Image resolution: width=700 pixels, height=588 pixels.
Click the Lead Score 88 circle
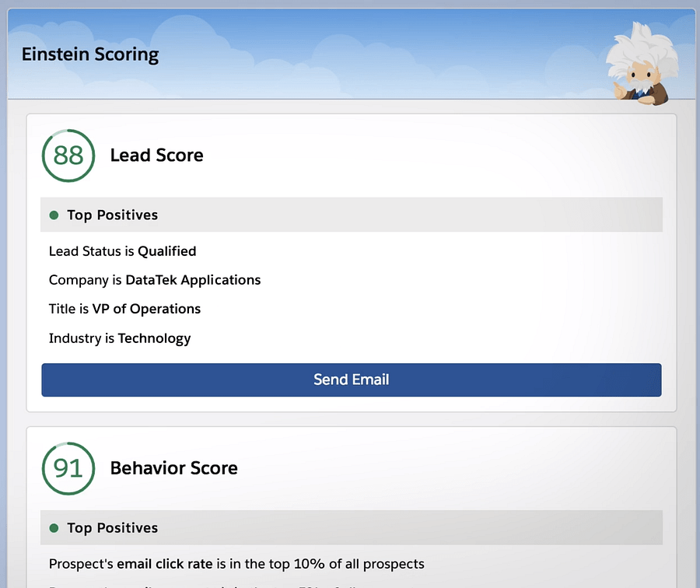tap(68, 156)
